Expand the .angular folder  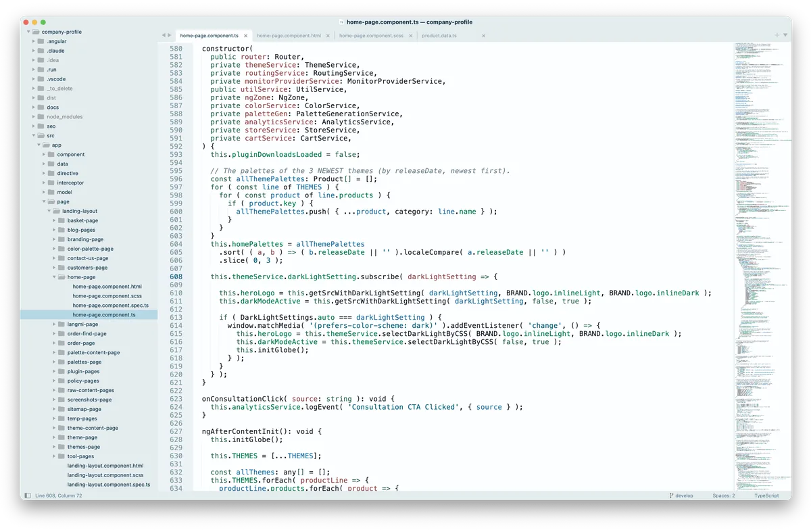pos(33,41)
